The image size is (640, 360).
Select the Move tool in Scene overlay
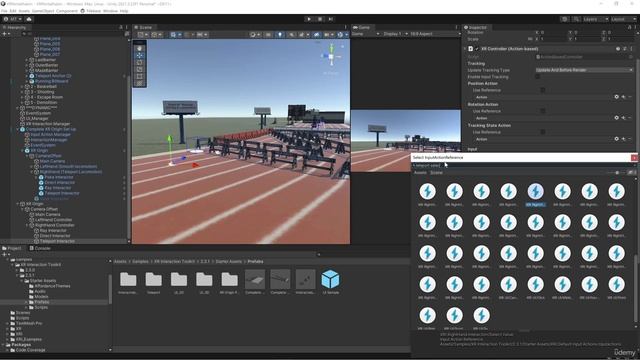tap(140, 55)
